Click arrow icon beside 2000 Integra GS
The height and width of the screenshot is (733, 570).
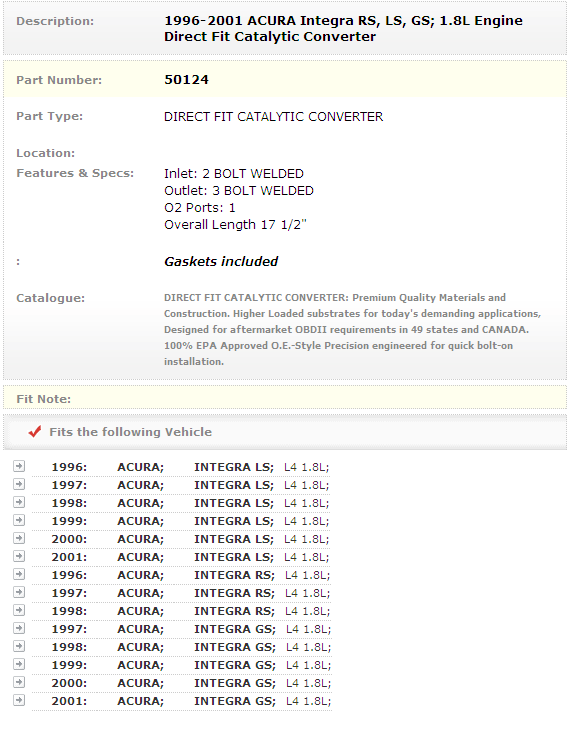click(x=19, y=682)
